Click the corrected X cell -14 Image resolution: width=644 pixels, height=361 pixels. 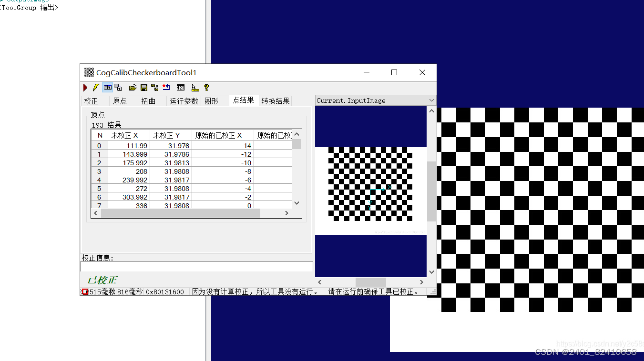(223, 146)
